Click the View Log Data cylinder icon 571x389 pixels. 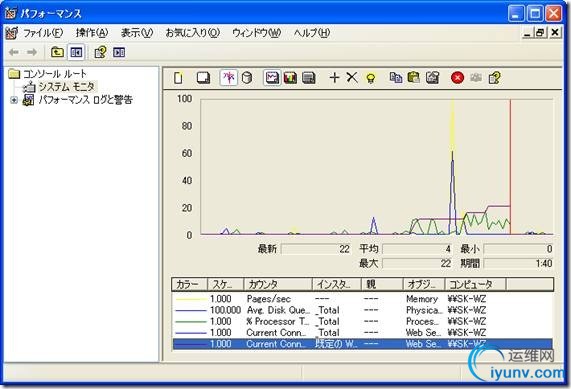coord(247,78)
